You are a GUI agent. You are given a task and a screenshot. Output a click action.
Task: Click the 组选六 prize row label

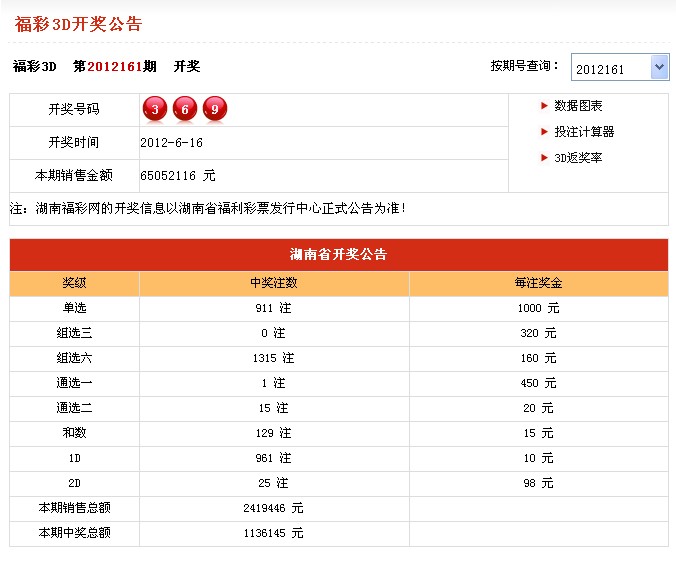coord(74,358)
